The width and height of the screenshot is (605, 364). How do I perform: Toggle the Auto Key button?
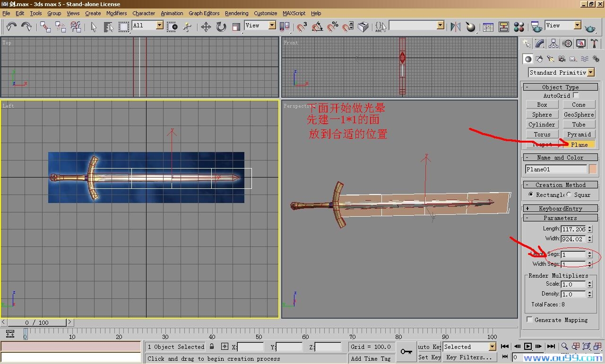pos(430,347)
